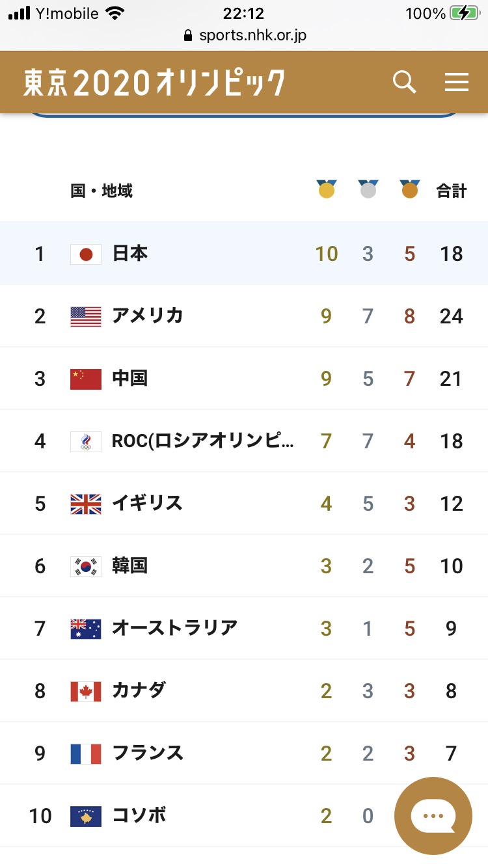
Task: Tap the sports.nhk.or.jp address bar
Action: [x=245, y=35]
